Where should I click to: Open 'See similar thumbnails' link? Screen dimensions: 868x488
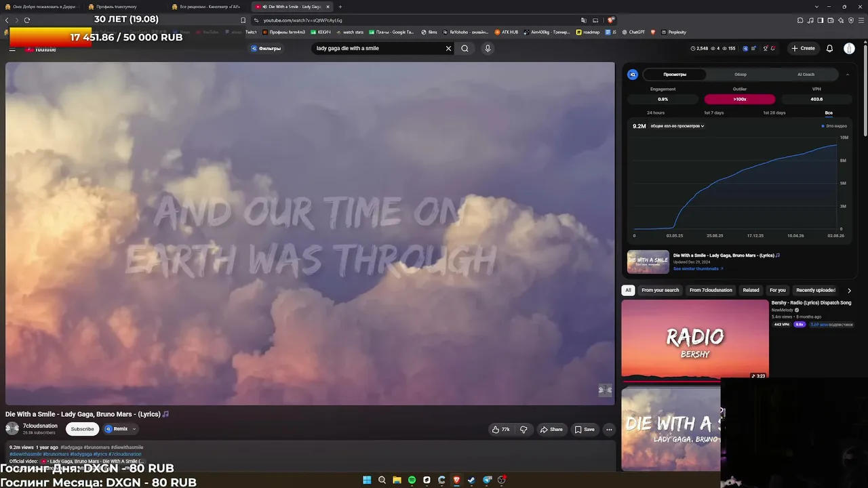(x=698, y=269)
